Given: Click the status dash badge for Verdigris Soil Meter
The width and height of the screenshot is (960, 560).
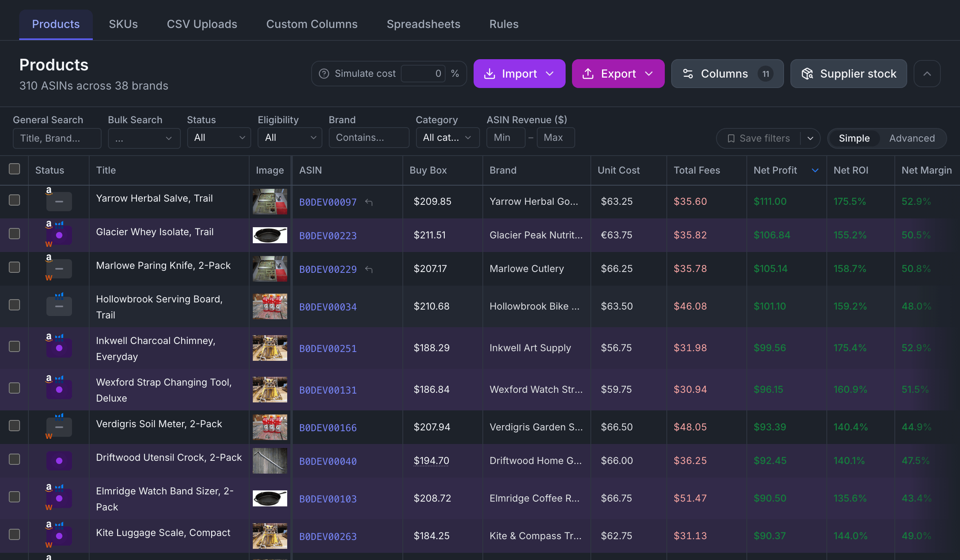Looking at the screenshot, I should click(x=59, y=427).
